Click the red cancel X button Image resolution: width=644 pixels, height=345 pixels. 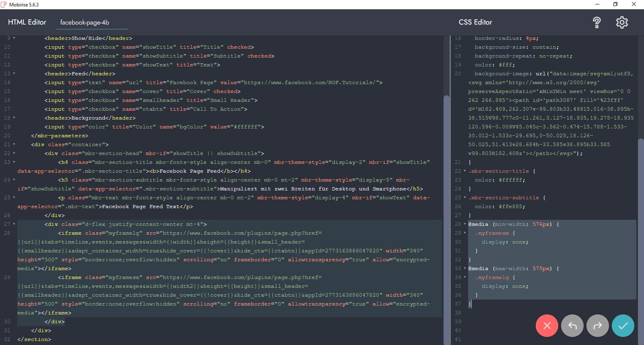click(x=547, y=326)
